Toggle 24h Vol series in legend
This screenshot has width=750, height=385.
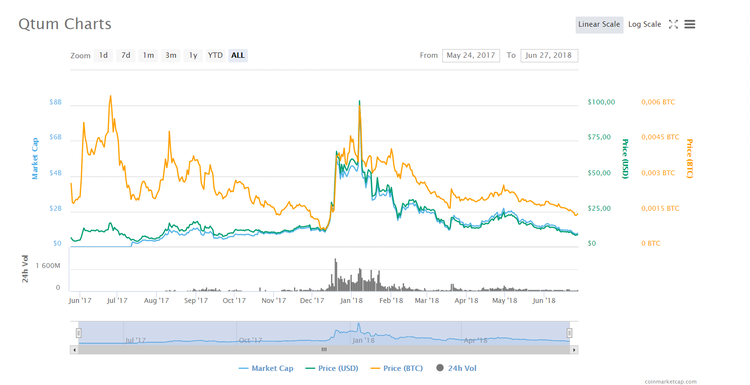point(456,368)
